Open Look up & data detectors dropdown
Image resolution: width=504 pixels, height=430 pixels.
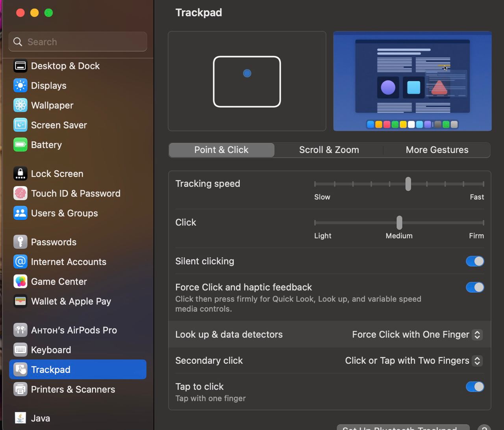coord(417,335)
